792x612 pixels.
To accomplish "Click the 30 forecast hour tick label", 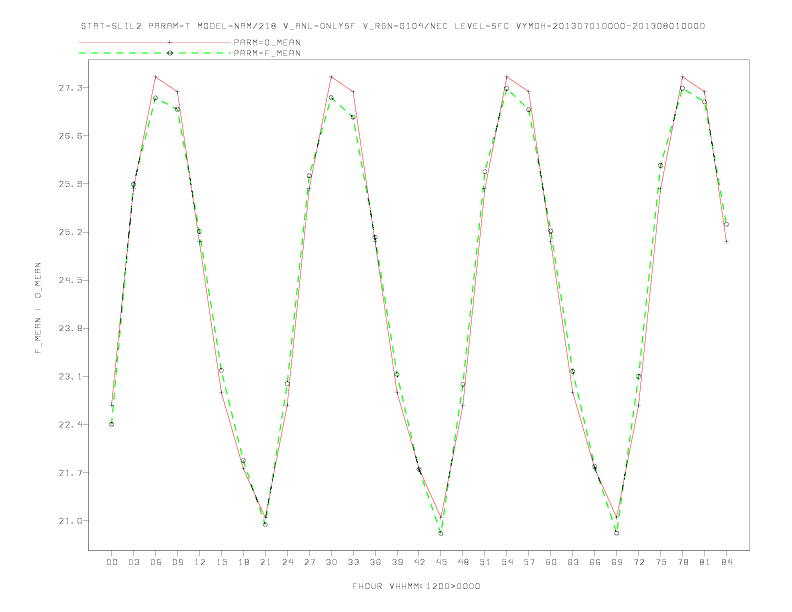I will coord(331,562).
